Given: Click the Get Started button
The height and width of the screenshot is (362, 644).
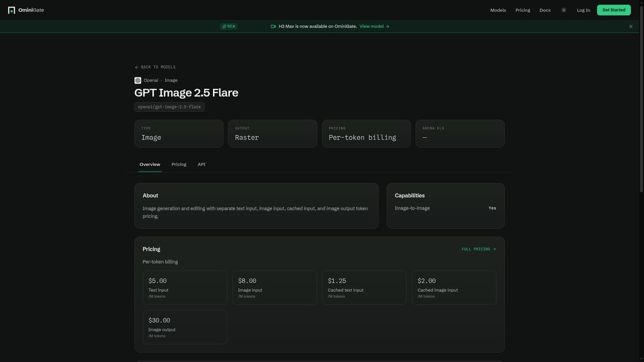Looking at the screenshot, I should coord(614,10).
